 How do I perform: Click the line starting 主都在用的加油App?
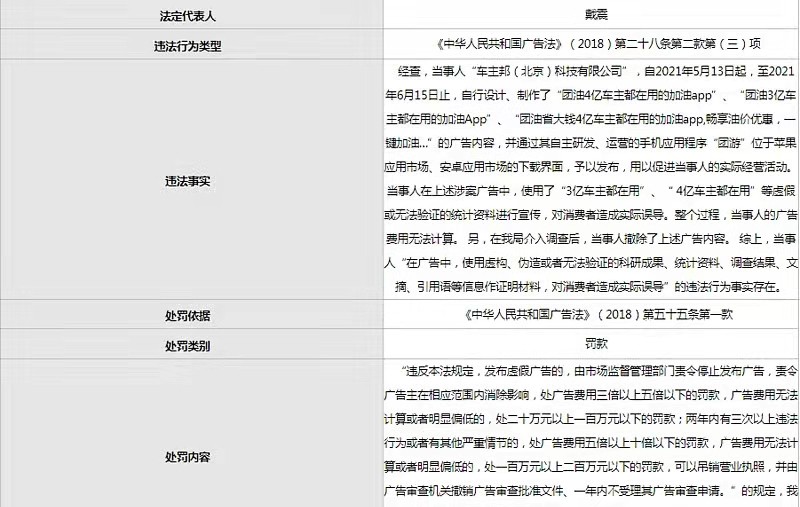pos(590,119)
